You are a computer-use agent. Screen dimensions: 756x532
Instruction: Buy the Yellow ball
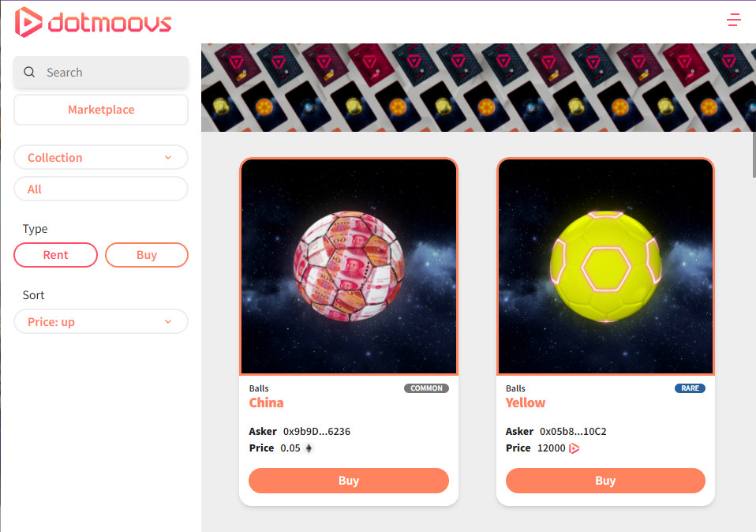pos(605,481)
